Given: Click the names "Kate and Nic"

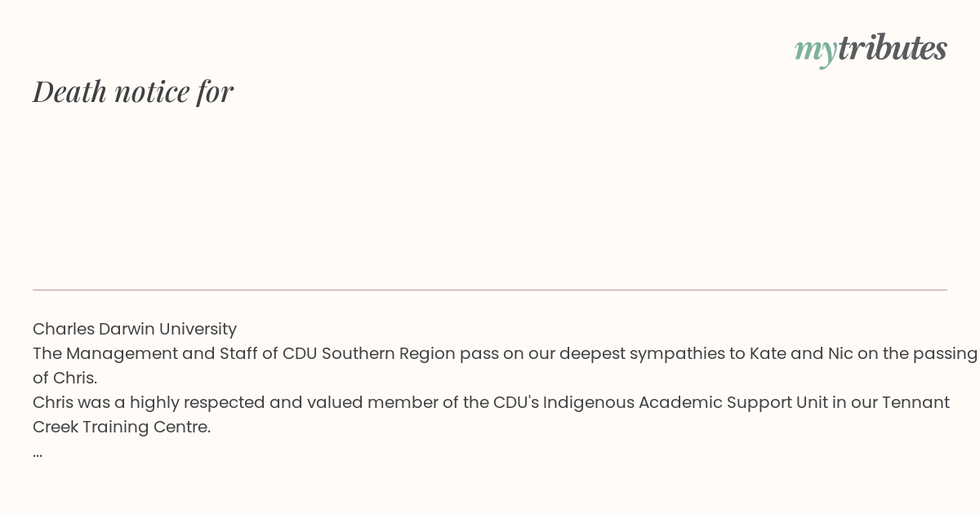Looking at the screenshot, I should pyautogui.click(x=800, y=353).
